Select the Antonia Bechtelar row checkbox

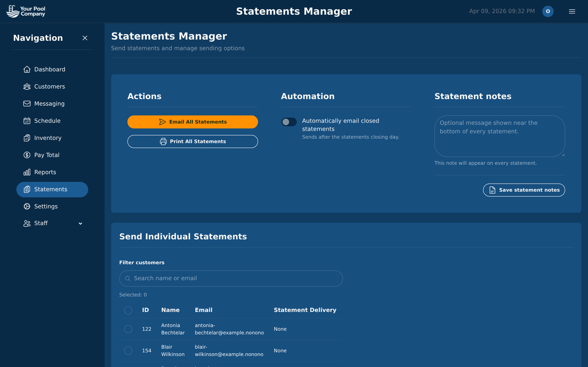coord(128,329)
